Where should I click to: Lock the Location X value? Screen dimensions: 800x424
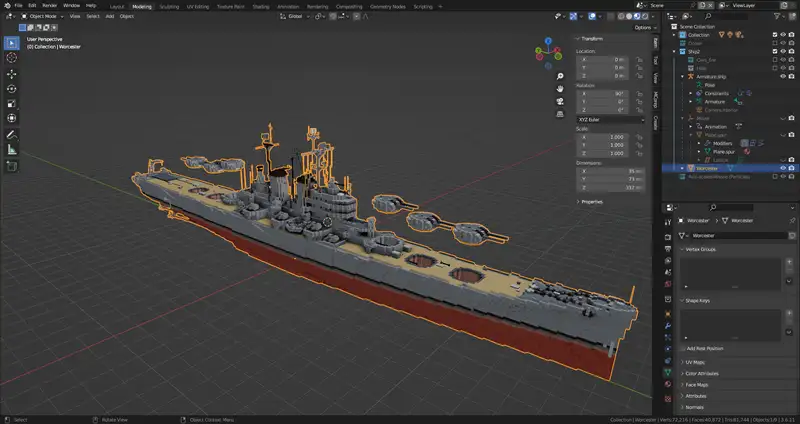pos(639,59)
